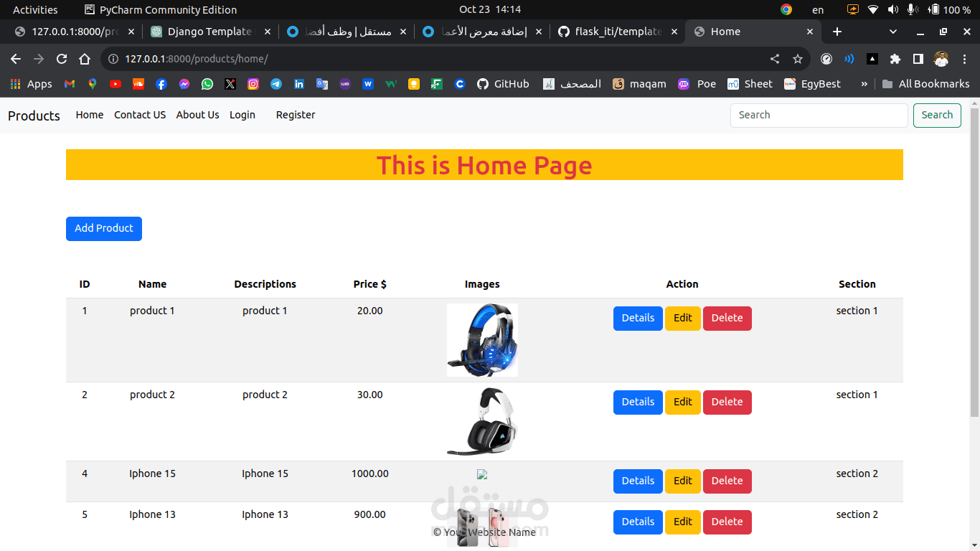Open the Poe bookmark

pyautogui.click(x=697, y=84)
